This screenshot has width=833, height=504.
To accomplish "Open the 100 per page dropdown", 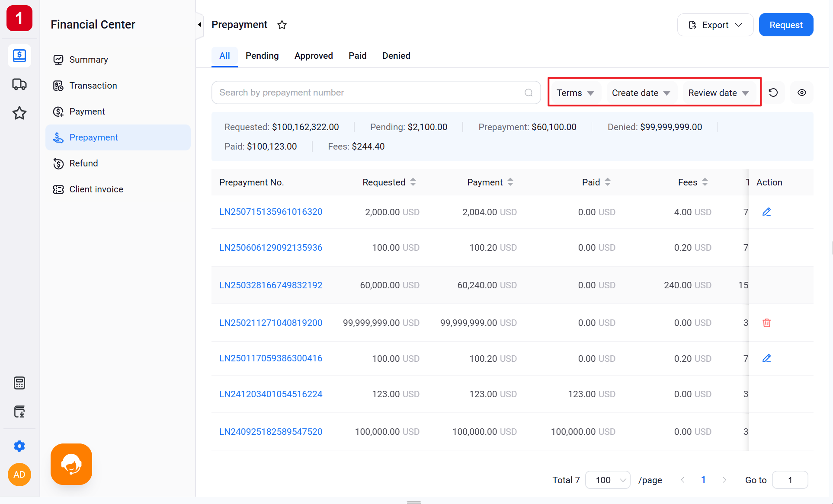I will click(608, 480).
